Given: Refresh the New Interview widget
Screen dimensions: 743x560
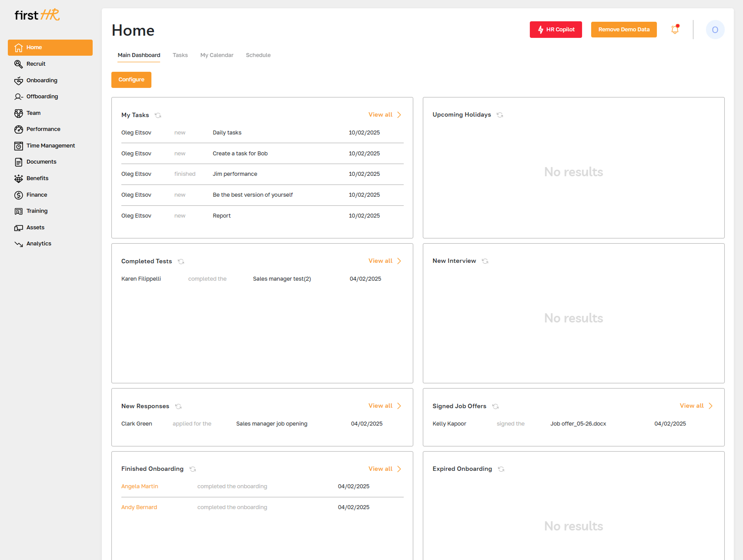Looking at the screenshot, I should (x=485, y=261).
